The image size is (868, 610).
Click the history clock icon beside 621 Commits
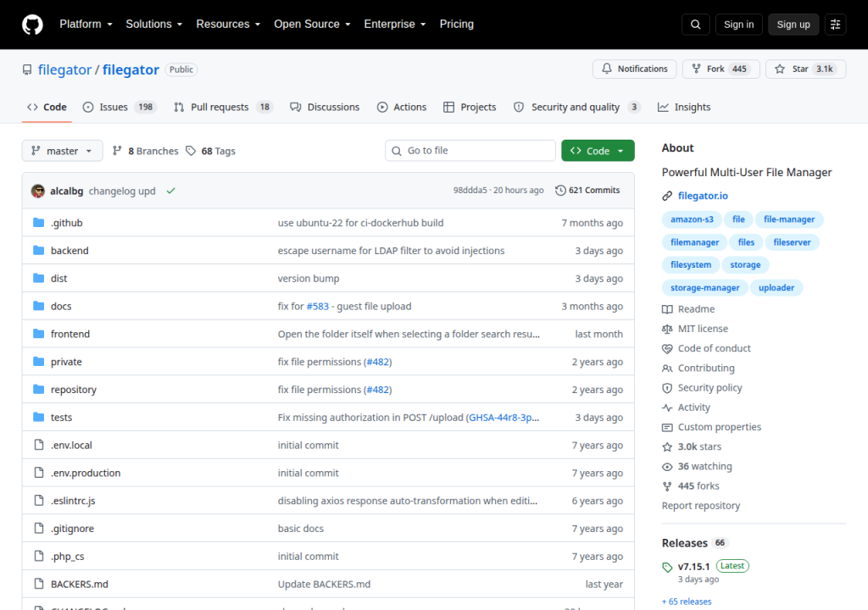560,191
